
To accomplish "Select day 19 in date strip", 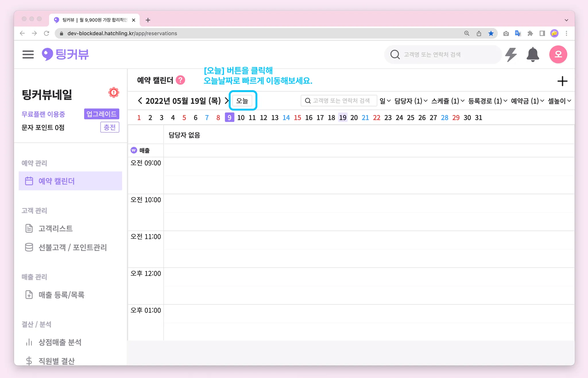I will [x=343, y=118].
